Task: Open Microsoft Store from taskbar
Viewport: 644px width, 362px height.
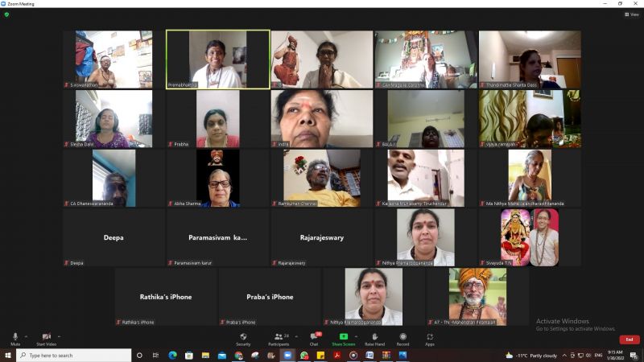Action: point(189,356)
